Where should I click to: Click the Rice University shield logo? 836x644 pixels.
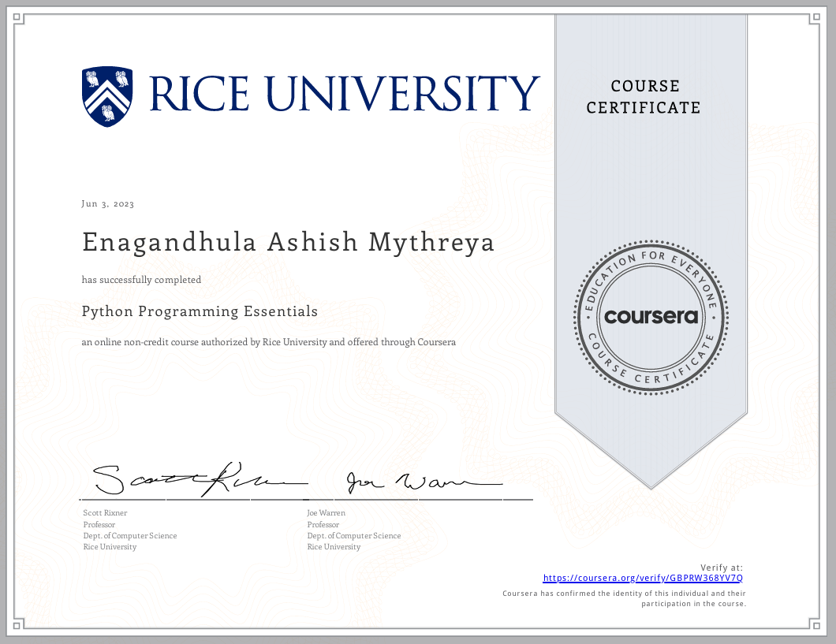pos(108,96)
